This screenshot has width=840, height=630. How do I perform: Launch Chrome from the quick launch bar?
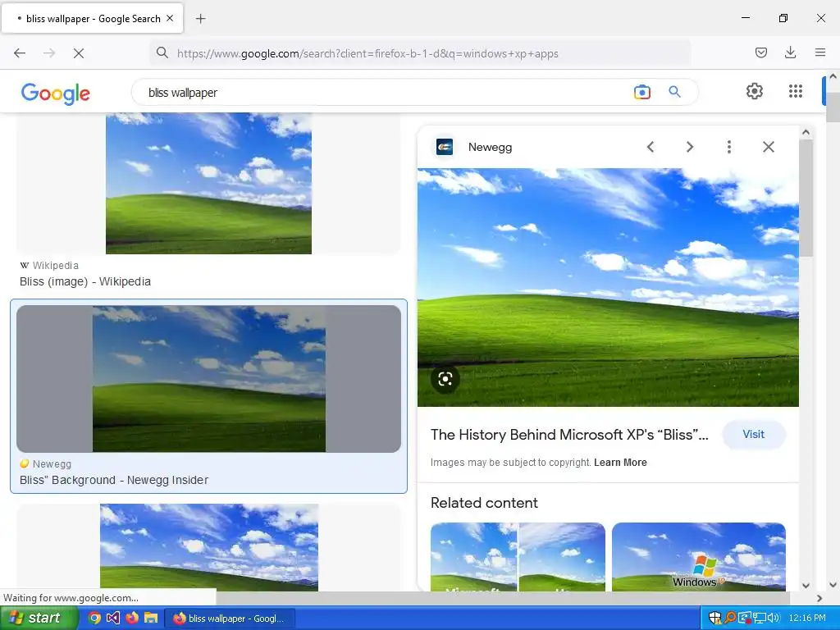click(x=94, y=619)
